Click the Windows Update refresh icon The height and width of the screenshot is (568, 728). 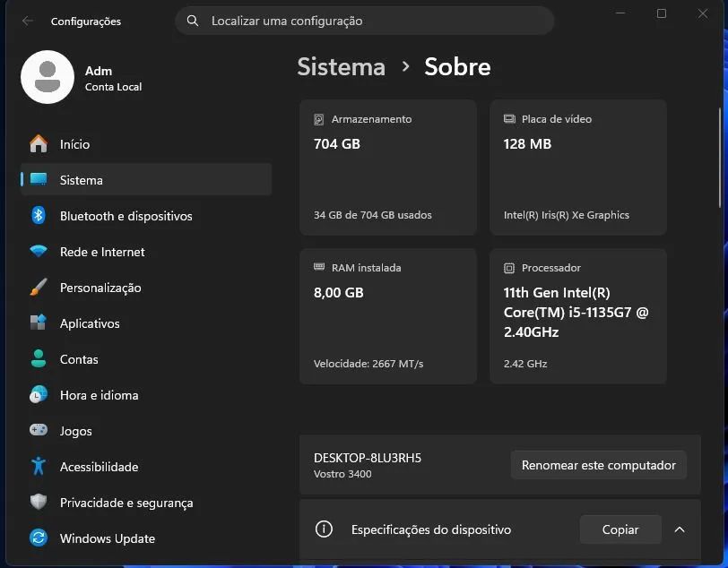(39, 538)
